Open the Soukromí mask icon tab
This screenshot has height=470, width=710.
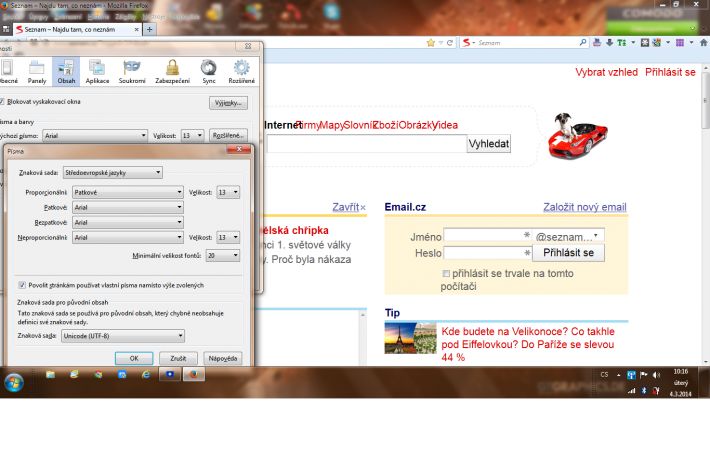click(x=132, y=72)
